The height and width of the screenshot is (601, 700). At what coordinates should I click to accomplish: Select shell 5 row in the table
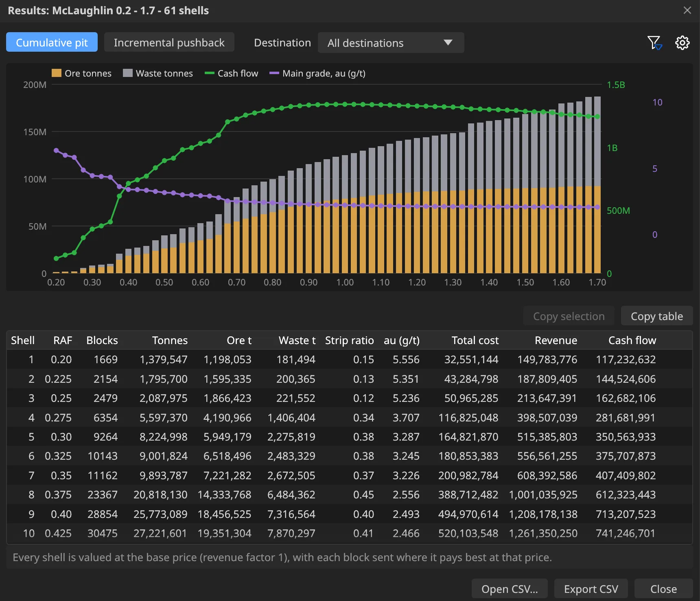point(350,436)
